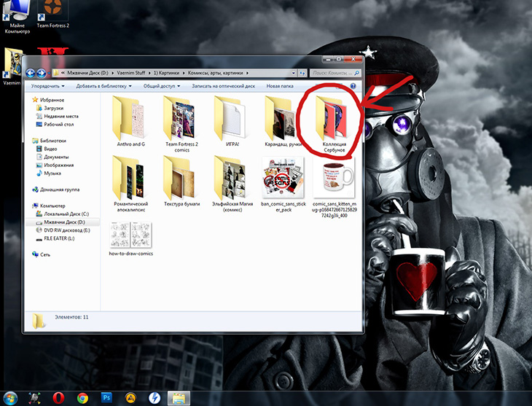Launch Google Chrome from the taskbar
The width and height of the screenshot is (532, 406).
tap(82, 398)
